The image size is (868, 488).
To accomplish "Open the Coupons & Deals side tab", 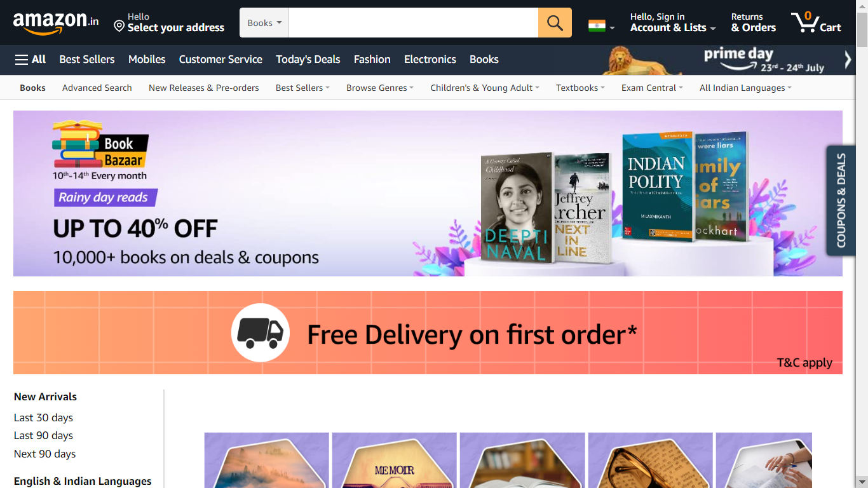I will point(841,200).
